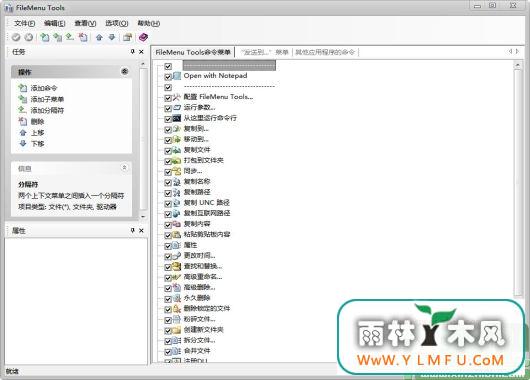Collapse the 操作 section chevron

(x=125, y=71)
